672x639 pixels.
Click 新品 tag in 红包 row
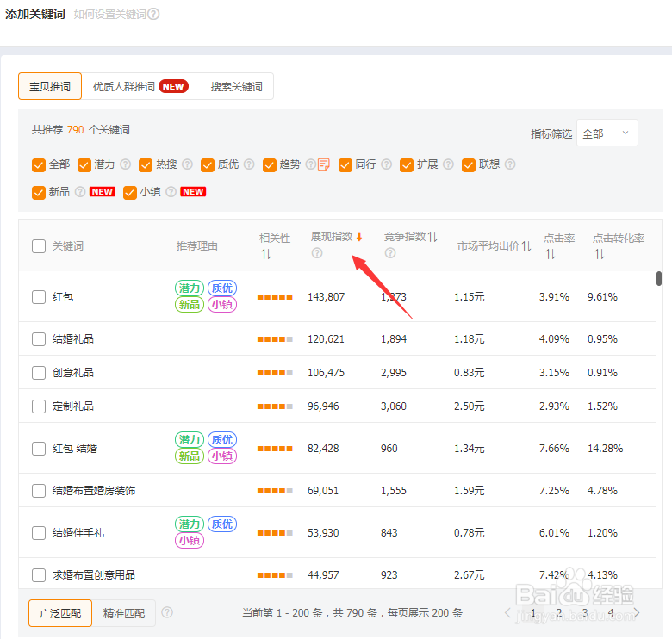(x=190, y=305)
